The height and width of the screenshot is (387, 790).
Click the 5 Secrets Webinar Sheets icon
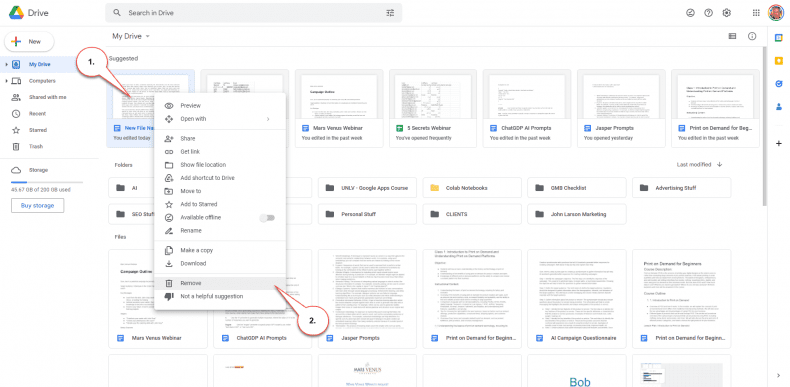coord(399,128)
